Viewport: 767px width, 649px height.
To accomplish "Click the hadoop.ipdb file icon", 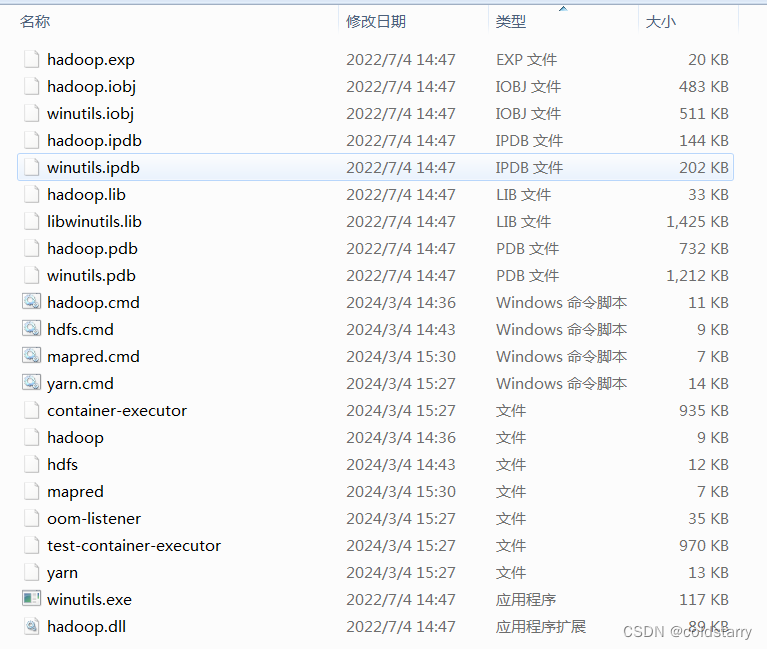I will (x=32, y=140).
